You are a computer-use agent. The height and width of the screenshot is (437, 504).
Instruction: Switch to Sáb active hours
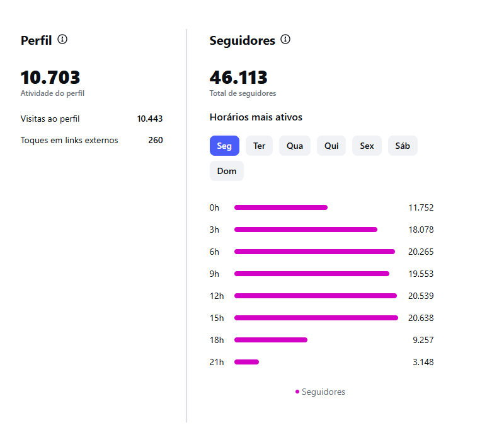click(x=403, y=146)
